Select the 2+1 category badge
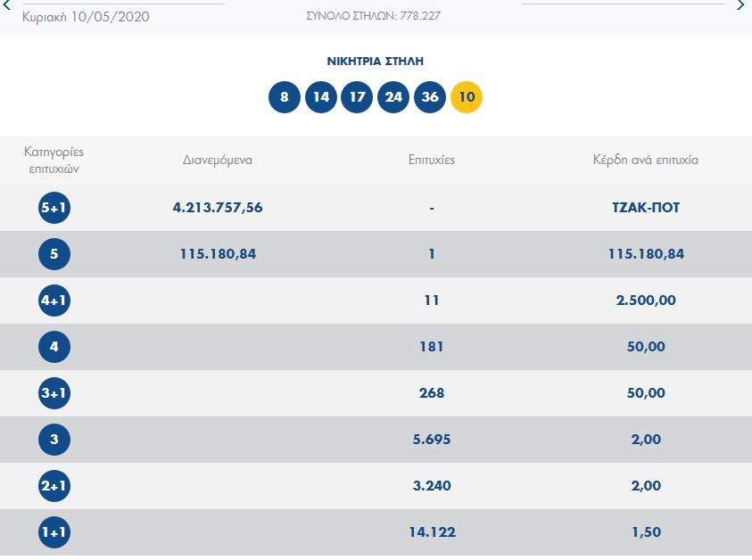 pos(54,486)
